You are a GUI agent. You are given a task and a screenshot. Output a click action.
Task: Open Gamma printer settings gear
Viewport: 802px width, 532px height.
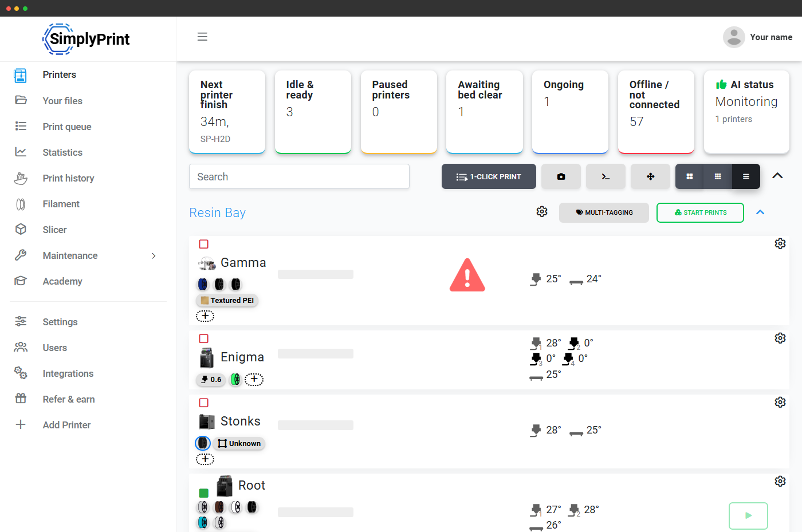click(780, 243)
